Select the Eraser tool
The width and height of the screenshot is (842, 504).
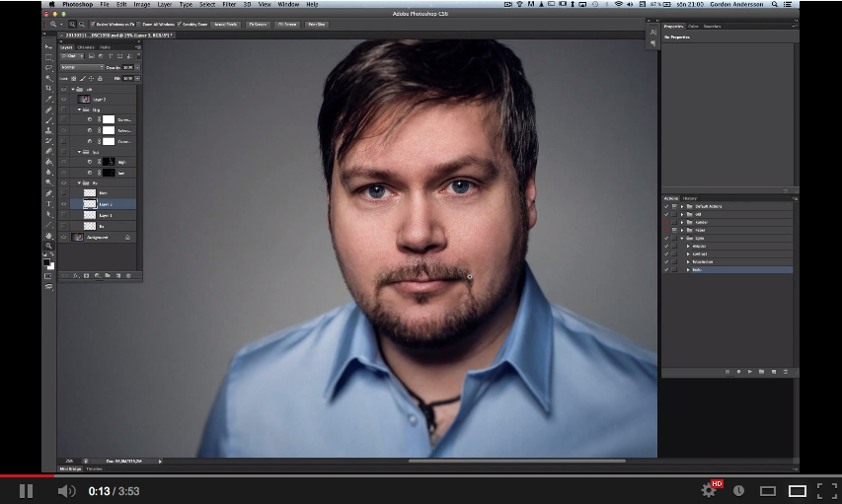pyautogui.click(x=49, y=151)
